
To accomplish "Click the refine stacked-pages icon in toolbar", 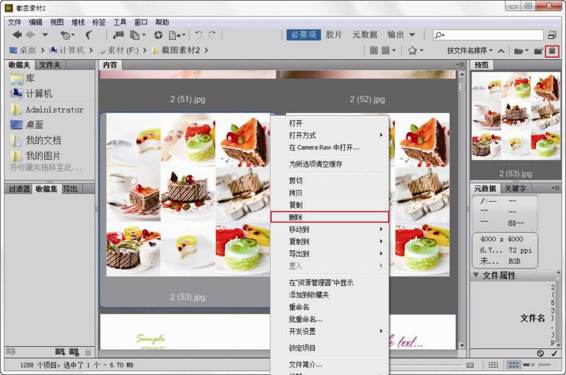I will [137, 35].
